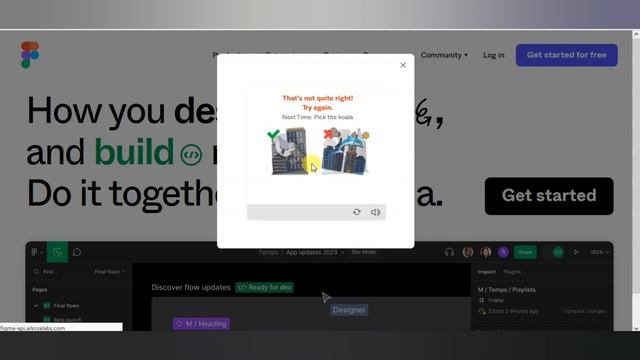Click the first collaborator avatar photo

468,252
